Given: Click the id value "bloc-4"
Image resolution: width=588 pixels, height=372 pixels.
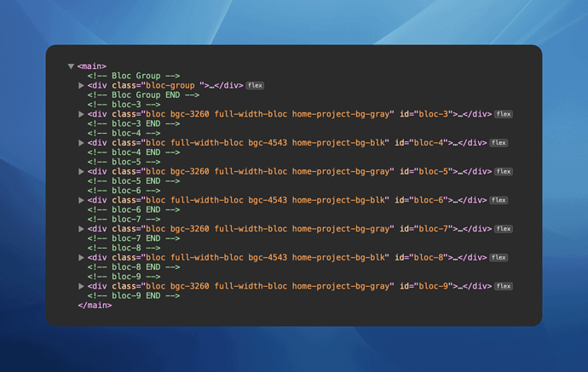Looking at the screenshot, I should [429, 143].
